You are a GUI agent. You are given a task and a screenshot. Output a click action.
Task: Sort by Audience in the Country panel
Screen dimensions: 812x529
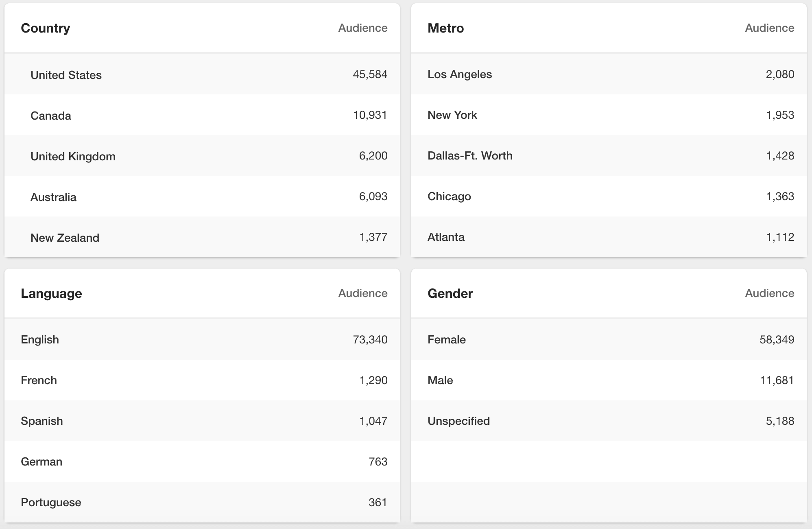362,28
